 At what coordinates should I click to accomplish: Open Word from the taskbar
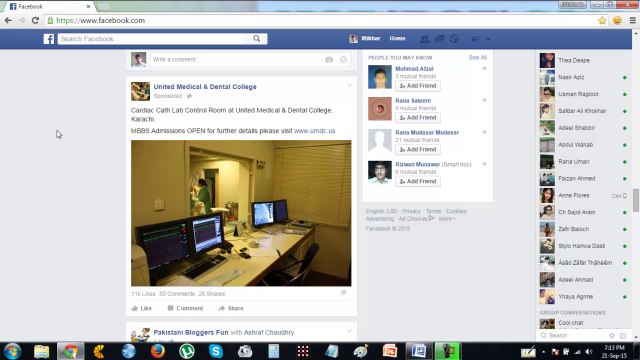coord(419,351)
